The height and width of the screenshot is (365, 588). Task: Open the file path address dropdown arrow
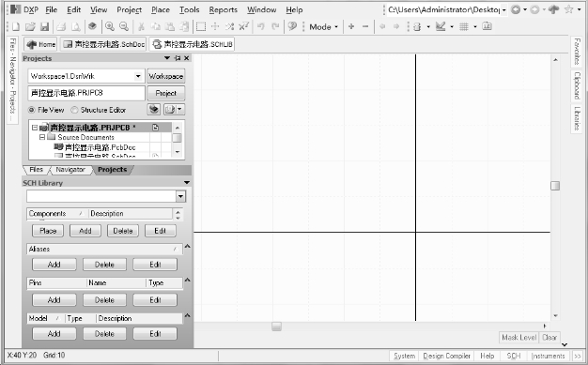[504, 9]
